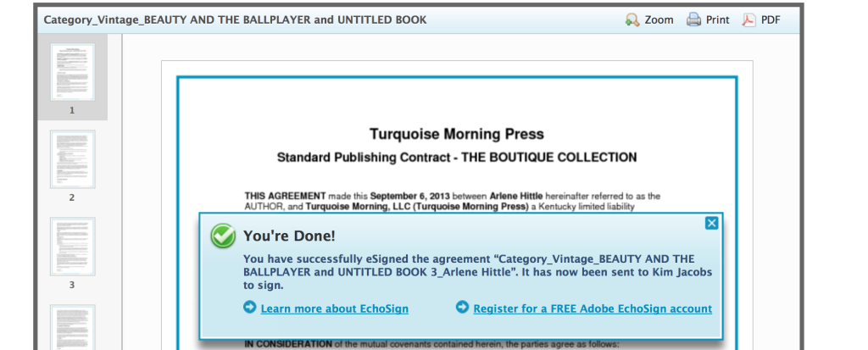Click the PDF document icon
The height and width of the screenshot is (350, 868).
[x=749, y=20]
